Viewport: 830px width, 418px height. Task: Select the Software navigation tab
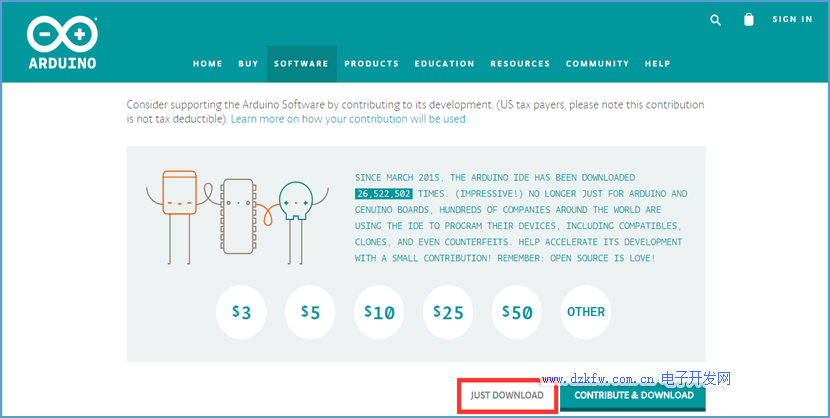click(x=301, y=64)
